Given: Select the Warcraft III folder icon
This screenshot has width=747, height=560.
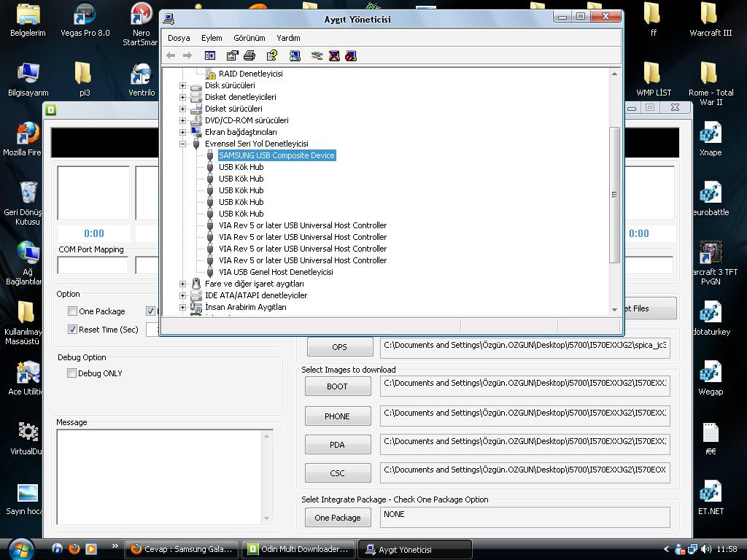Looking at the screenshot, I should tap(711, 20).
